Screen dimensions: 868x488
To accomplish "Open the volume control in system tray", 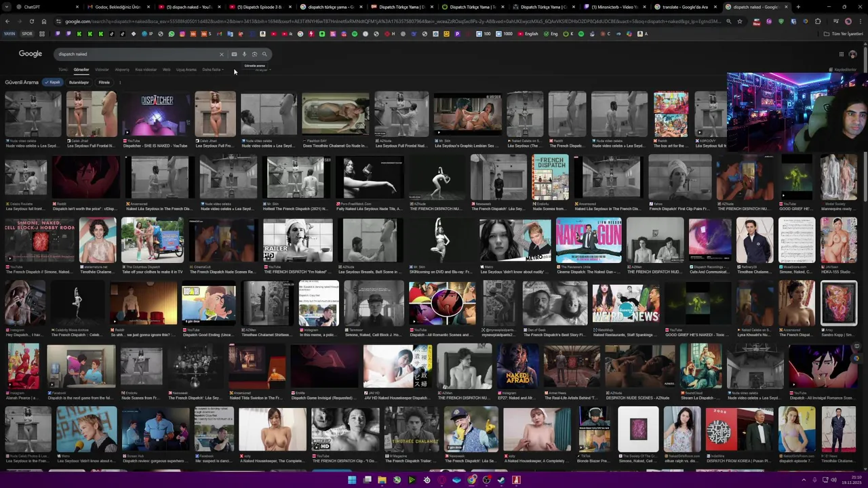I will point(833,480).
